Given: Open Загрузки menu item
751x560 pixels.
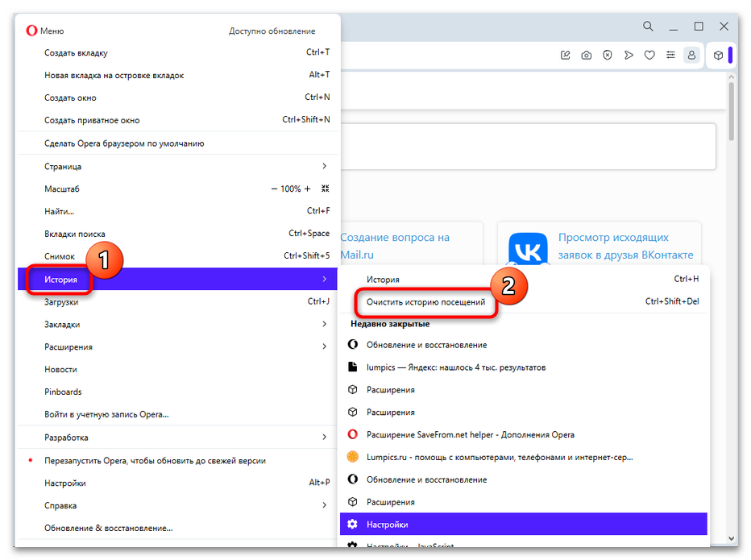Looking at the screenshot, I should coord(177,302).
